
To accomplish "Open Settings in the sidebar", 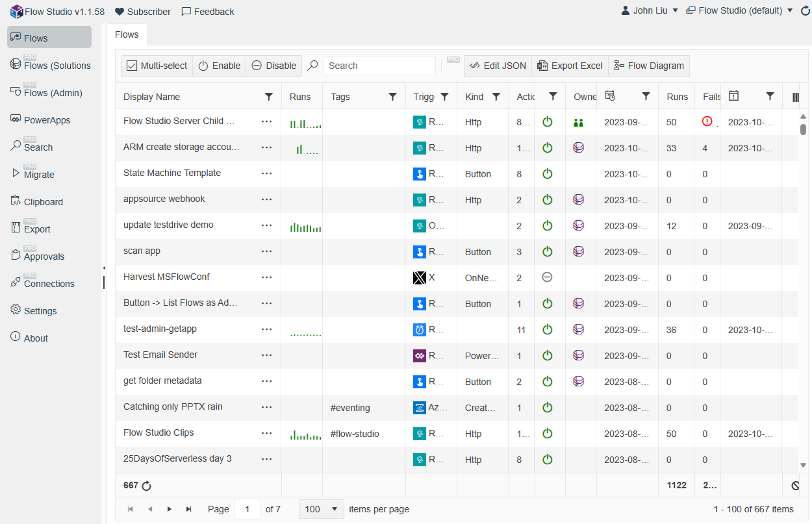I will click(40, 311).
